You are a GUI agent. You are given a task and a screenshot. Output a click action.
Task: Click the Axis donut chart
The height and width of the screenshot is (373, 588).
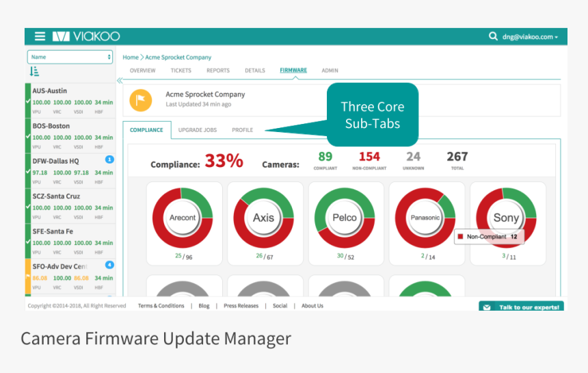click(x=264, y=218)
